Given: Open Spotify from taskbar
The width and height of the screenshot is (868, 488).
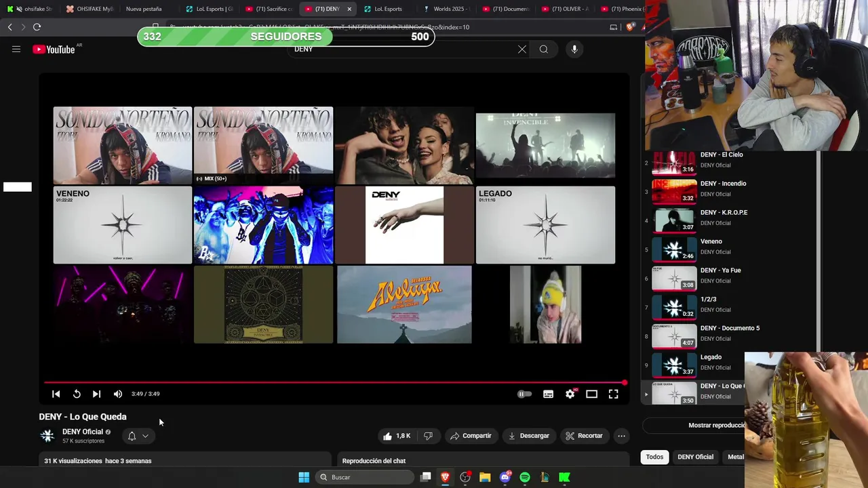Looking at the screenshot, I should [x=524, y=477].
